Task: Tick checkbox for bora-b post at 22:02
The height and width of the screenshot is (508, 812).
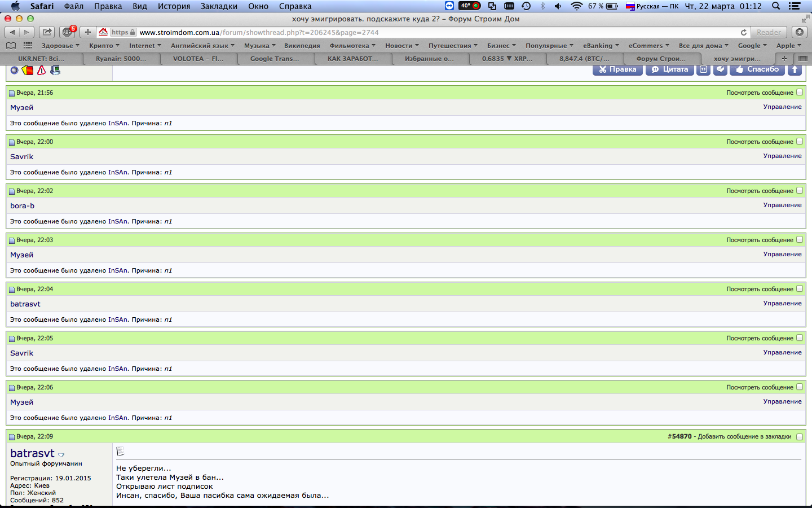Action: pyautogui.click(x=800, y=190)
